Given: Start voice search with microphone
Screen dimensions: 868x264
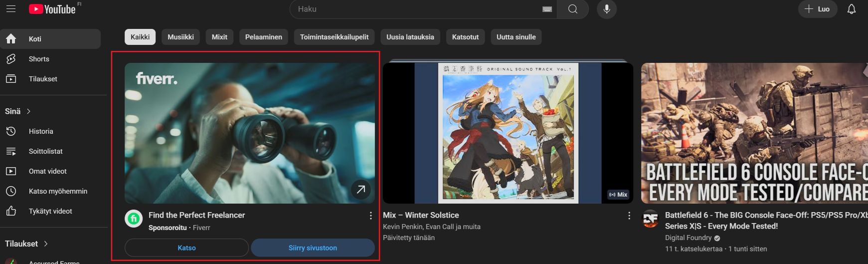Looking at the screenshot, I should click(x=607, y=9).
